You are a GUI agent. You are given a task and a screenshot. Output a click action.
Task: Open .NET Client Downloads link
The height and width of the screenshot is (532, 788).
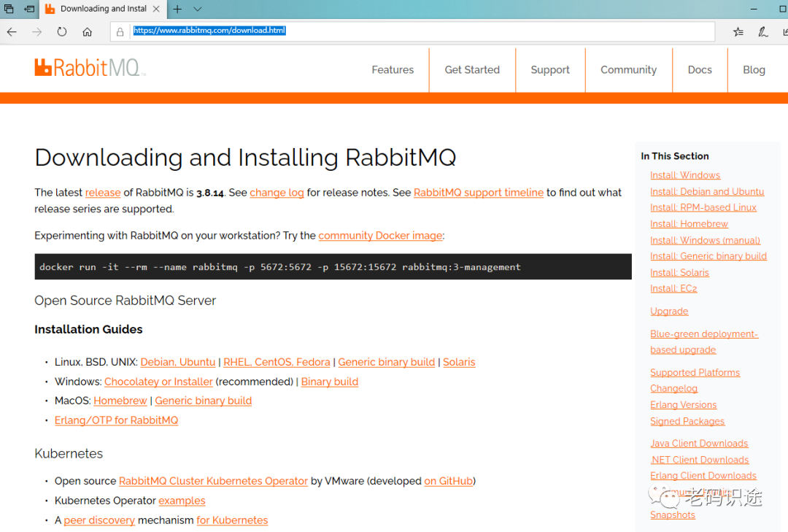pos(700,460)
